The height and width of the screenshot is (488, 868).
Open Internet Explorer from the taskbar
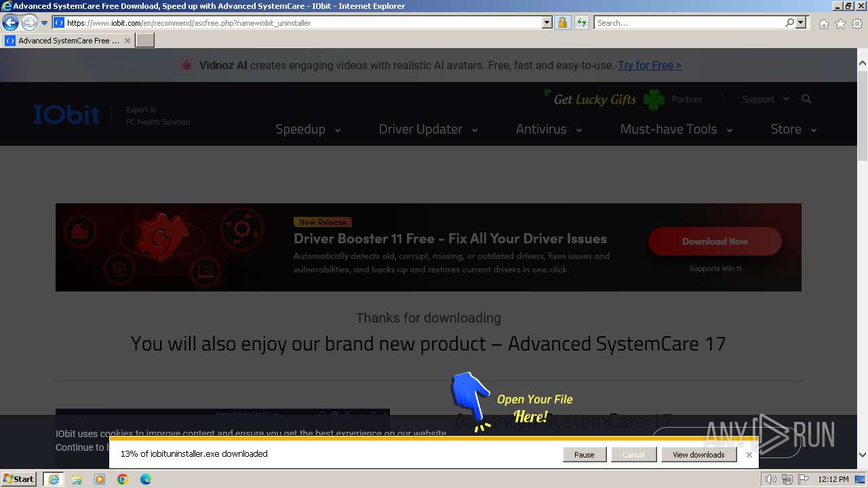pos(53,479)
